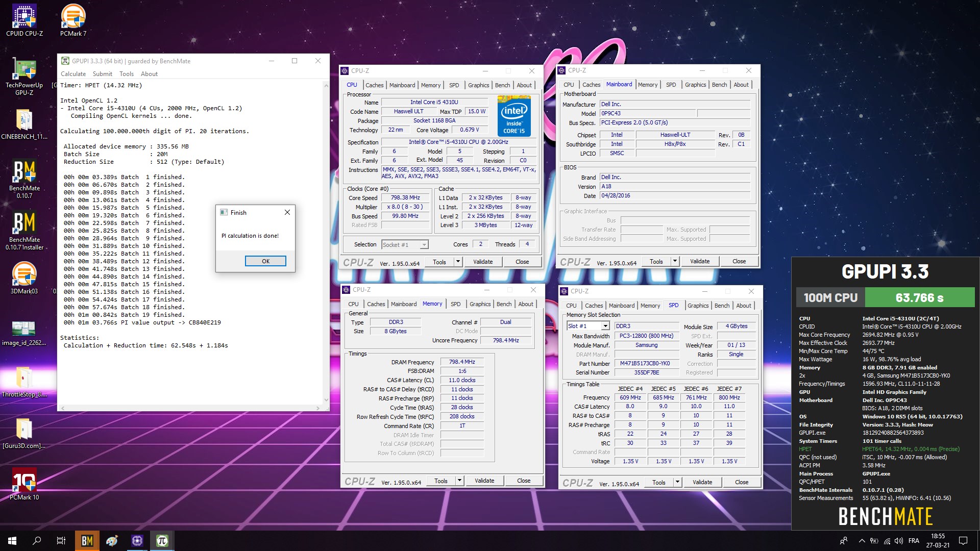Open Graphics tab in Mainboard CPU-Z window
The width and height of the screenshot is (980, 551).
[x=695, y=85]
